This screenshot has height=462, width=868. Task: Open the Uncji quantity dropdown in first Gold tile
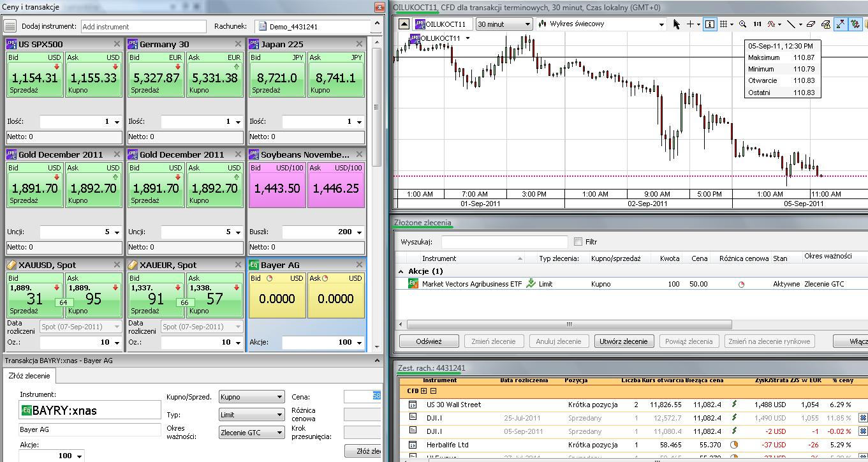pos(117,232)
